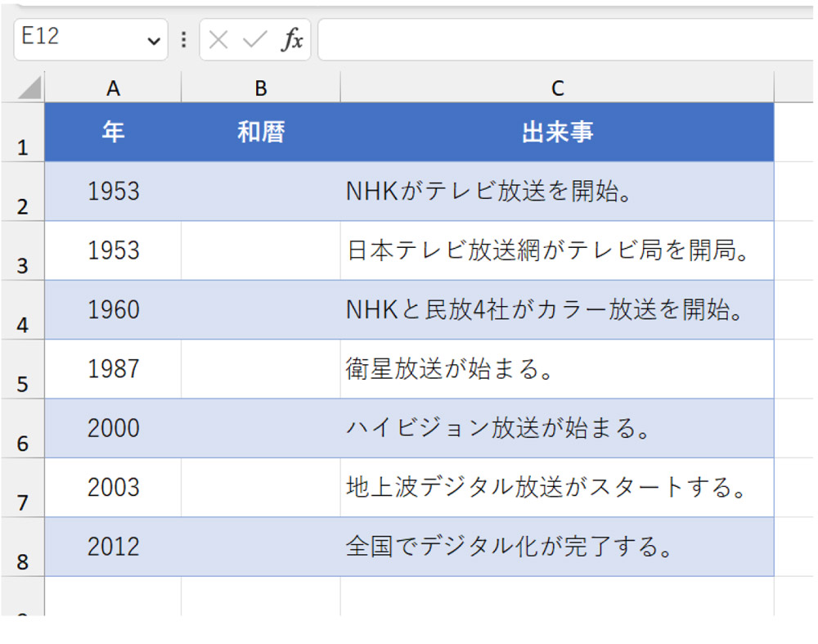The image size is (818, 644).
Task: Select row 4 header
Action: coord(22,310)
